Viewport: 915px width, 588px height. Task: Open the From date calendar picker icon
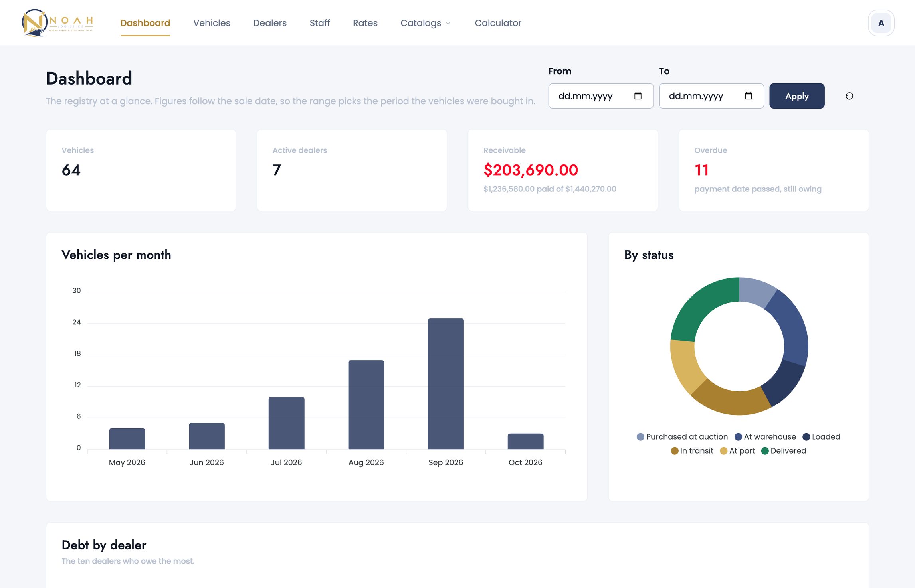pyautogui.click(x=638, y=96)
